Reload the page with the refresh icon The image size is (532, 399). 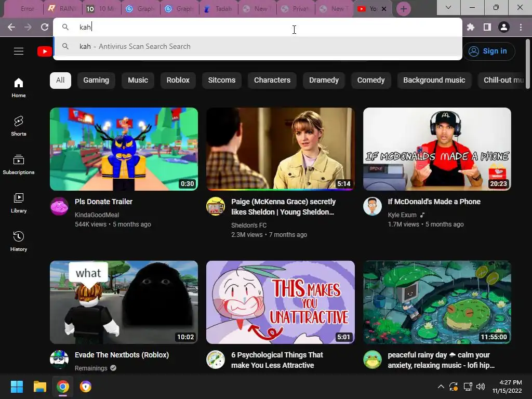pyautogui.click(x=45, y=27)
